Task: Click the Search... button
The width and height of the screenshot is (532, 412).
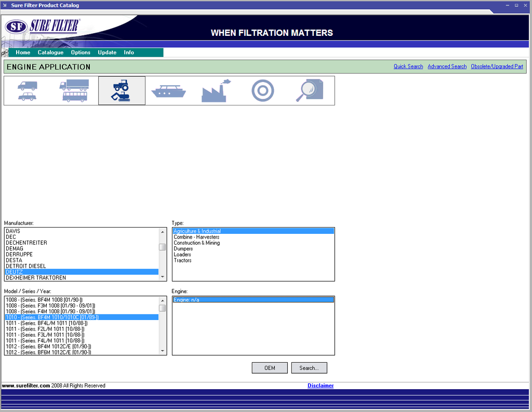Action: 309,368
